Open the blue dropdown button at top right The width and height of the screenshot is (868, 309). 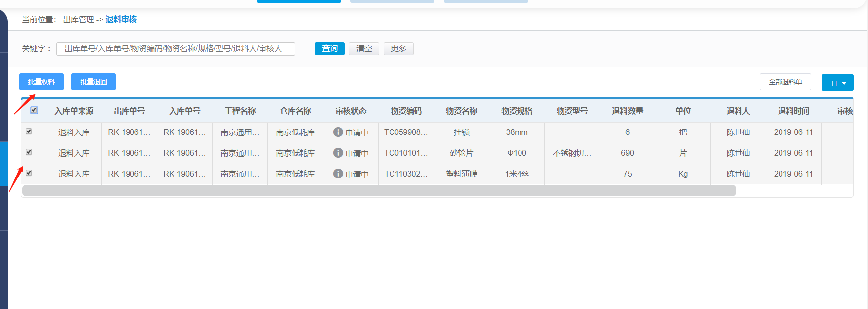click(837, 83)
